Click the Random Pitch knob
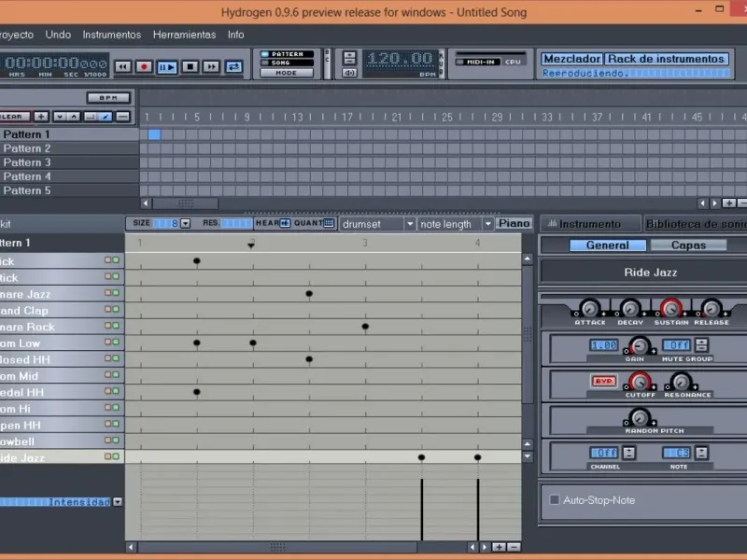Viewport: 747px width, 560px height. coord(640,417)
